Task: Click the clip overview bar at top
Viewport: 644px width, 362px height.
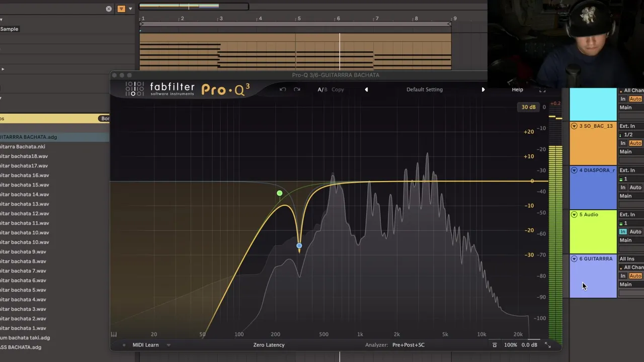Action: coord(194,7)
